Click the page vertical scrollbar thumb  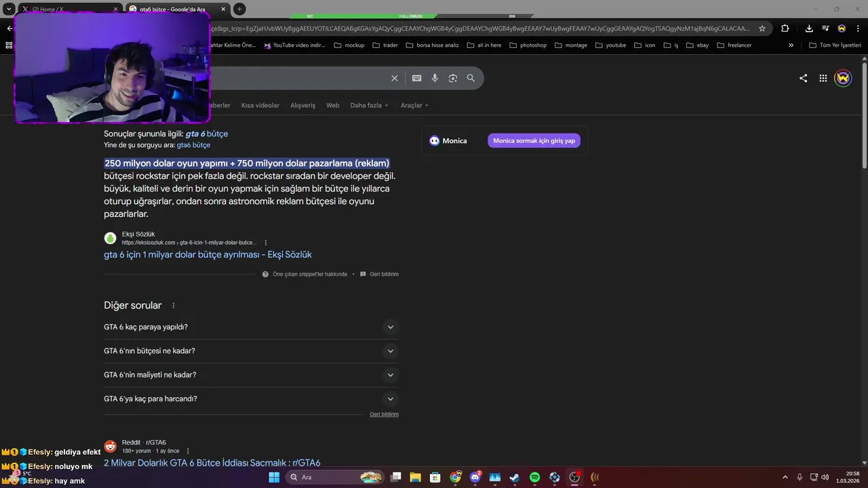coord(864,115)
